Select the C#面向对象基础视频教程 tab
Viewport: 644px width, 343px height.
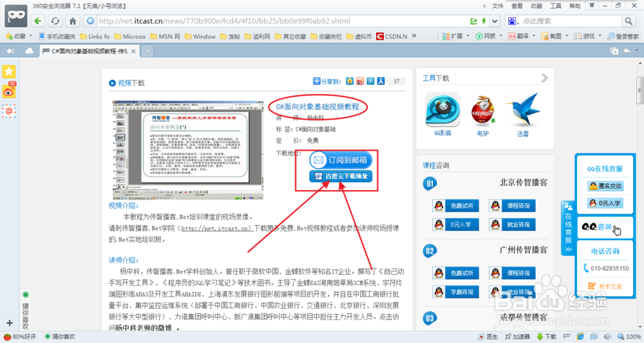[90, 51]
